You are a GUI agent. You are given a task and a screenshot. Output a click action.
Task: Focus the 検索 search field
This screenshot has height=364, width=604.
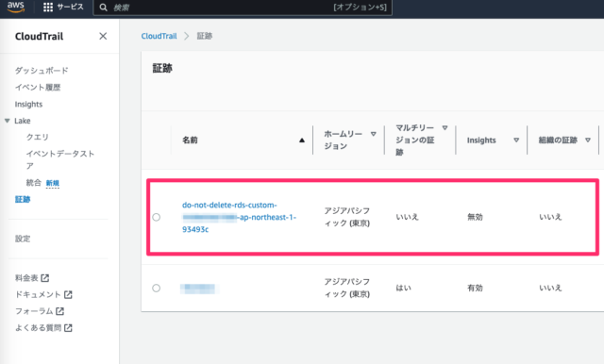pos(243,8)
